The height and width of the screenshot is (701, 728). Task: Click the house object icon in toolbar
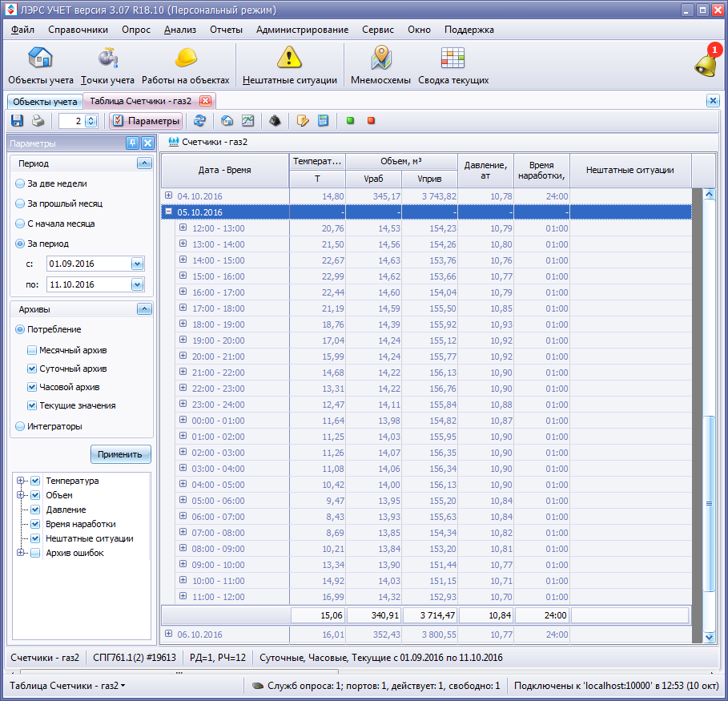pyautogui.click(x=227, y=121)
